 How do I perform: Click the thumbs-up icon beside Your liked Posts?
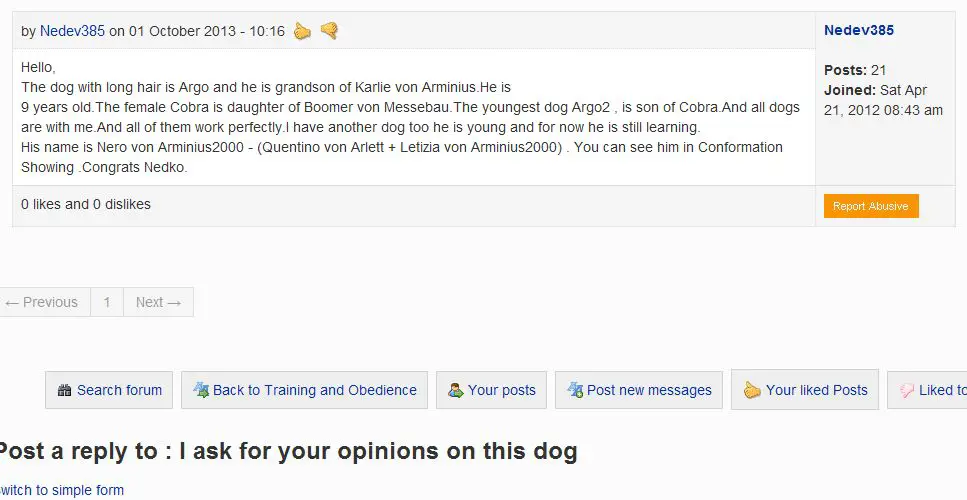752,390
